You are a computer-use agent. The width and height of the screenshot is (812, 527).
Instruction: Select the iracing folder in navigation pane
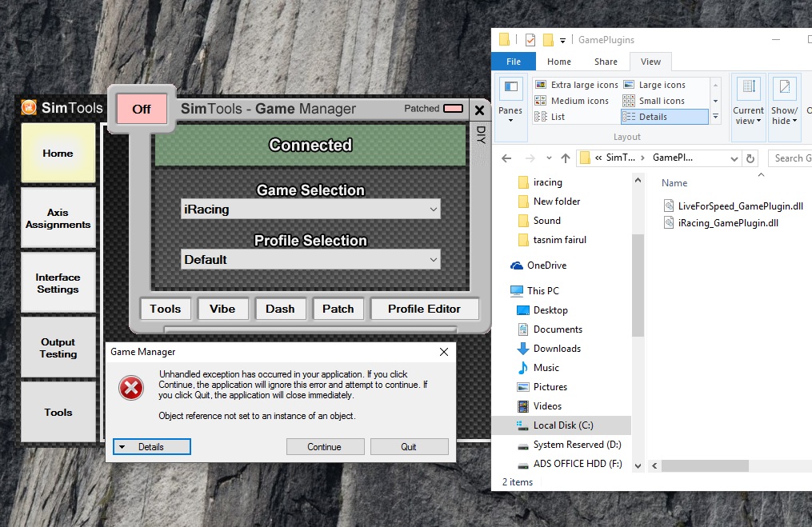tap(547, 182)
